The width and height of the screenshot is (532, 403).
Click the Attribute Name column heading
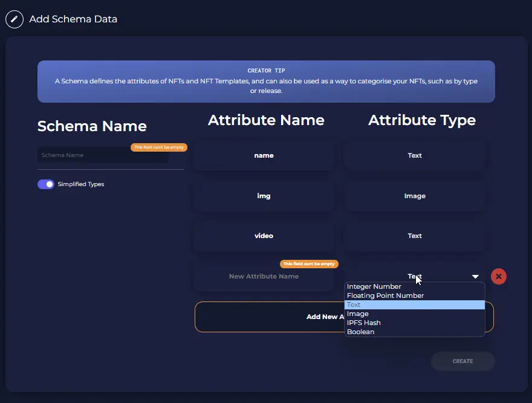tap(266, 120)
